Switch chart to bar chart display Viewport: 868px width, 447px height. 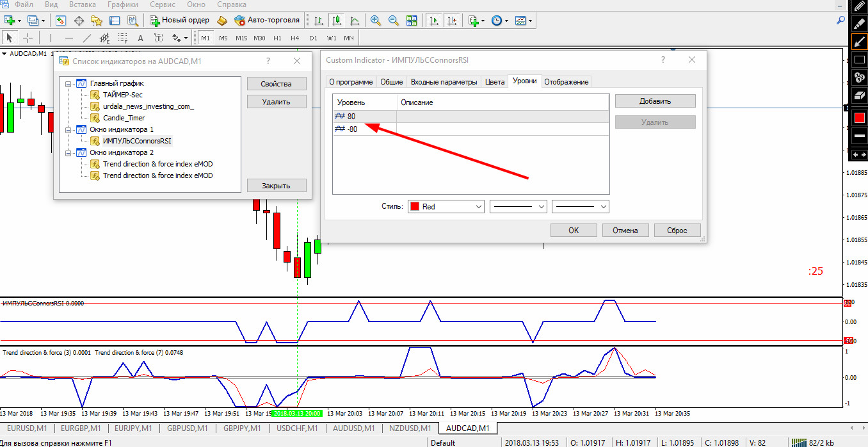click(x=319, y=20)
